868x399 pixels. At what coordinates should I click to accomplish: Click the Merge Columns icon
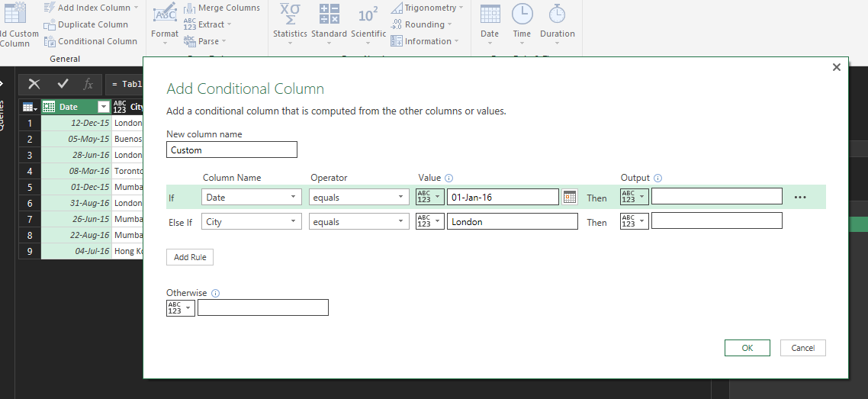coord(189,8)
